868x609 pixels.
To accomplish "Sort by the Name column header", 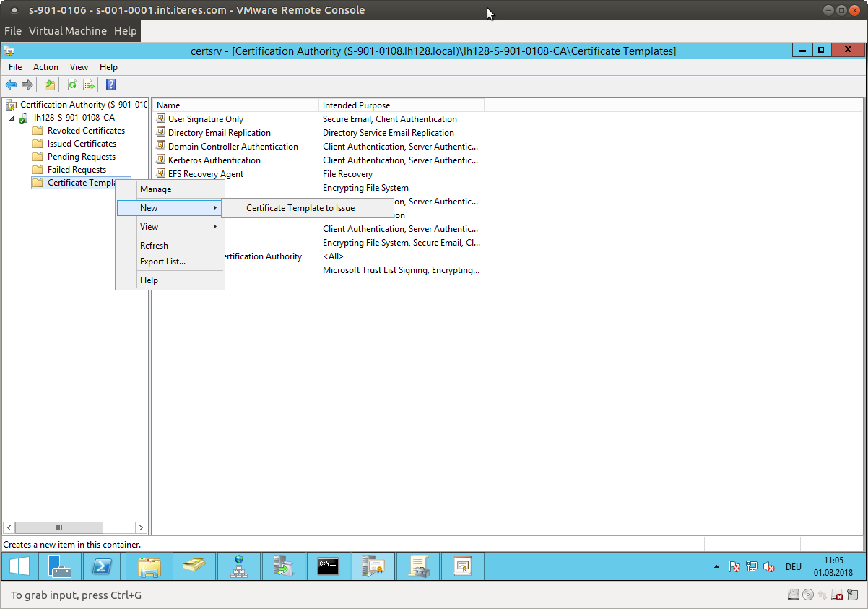I will click(235, 105).
